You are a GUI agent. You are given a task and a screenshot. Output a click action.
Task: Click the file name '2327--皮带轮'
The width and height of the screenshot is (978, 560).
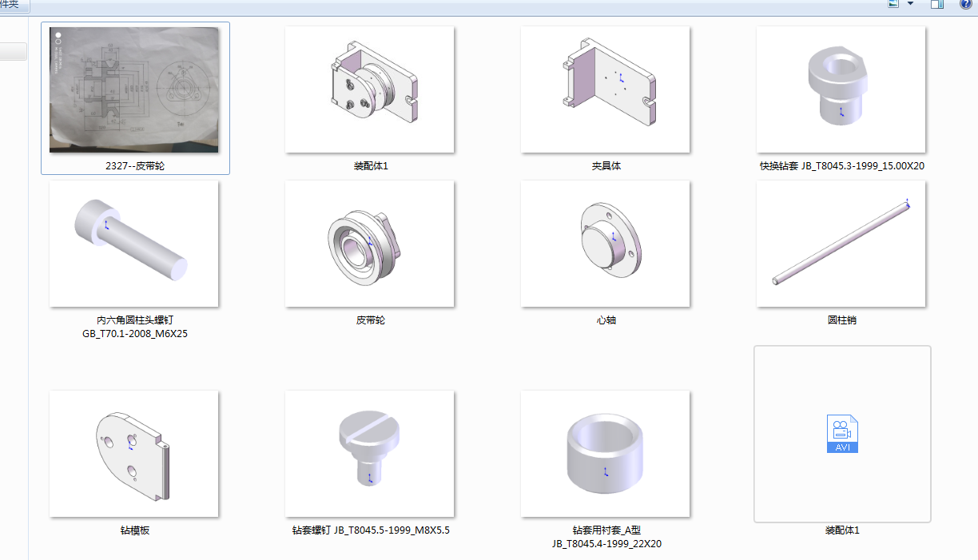click(x=135, y=166)
